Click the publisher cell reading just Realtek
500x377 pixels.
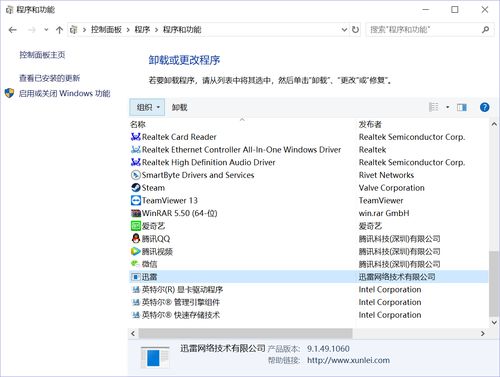372,149
